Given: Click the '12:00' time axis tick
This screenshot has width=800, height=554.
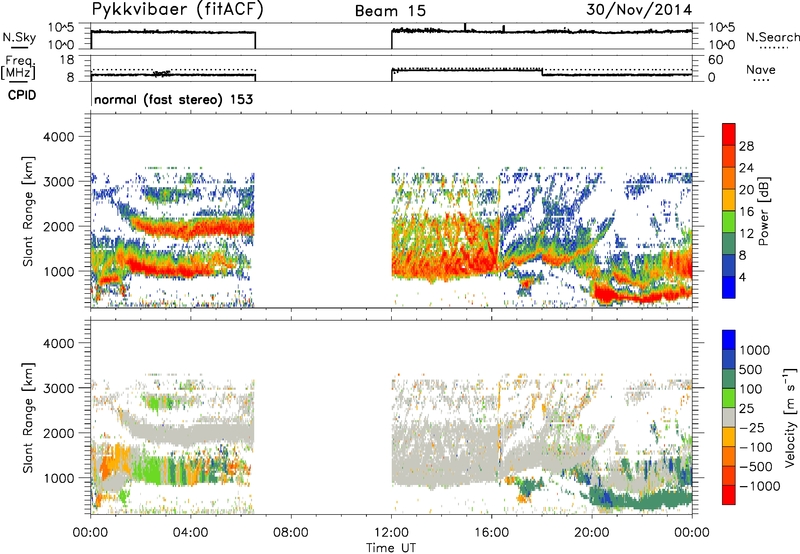Looking at the screenshot, I should click(x=391, y=533).
